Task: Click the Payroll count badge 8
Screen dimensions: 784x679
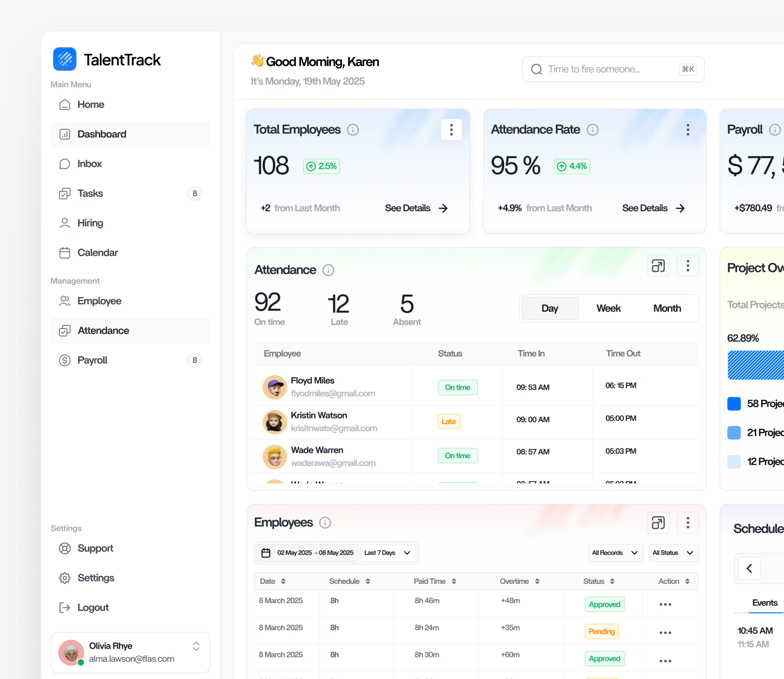Action: [x=195, y=360]
